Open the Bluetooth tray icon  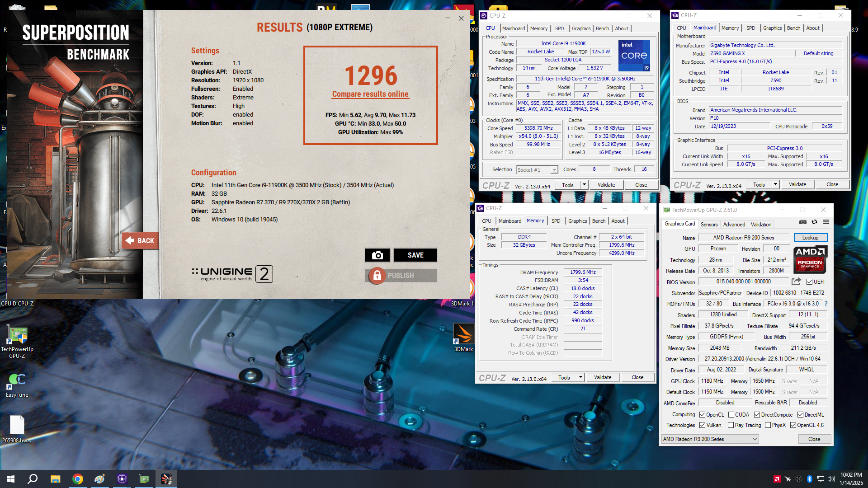[810, 479]
